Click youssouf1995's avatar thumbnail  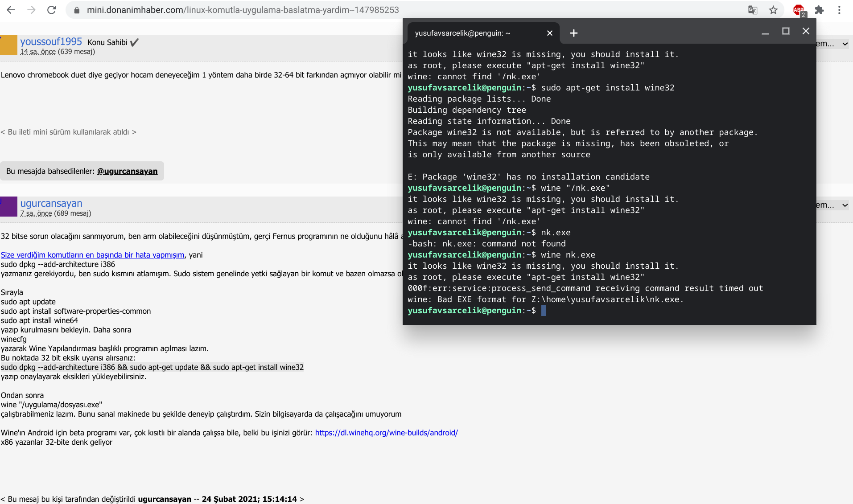[x=8, y=45]
